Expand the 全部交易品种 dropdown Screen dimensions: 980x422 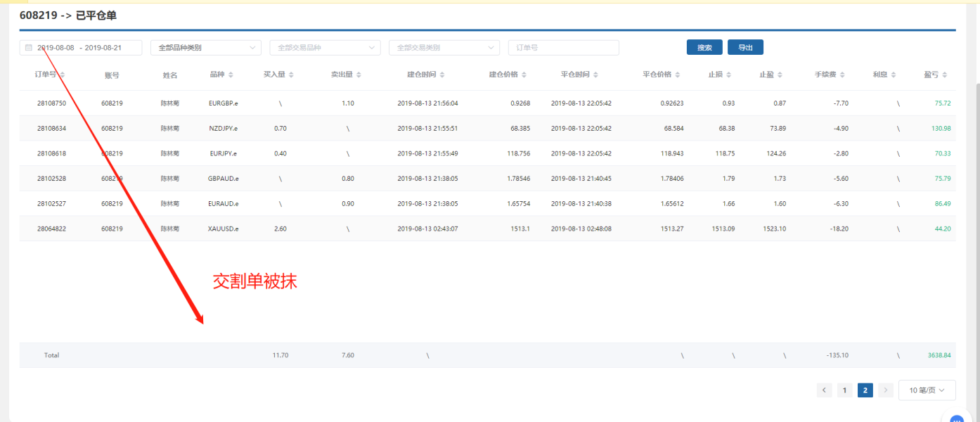(x=324, y=48)
